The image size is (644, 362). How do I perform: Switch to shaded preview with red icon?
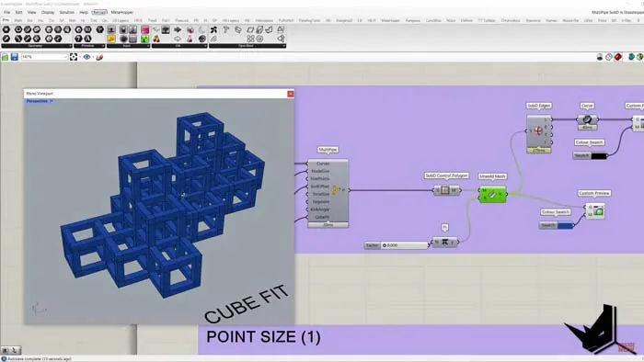coord(618,57)
